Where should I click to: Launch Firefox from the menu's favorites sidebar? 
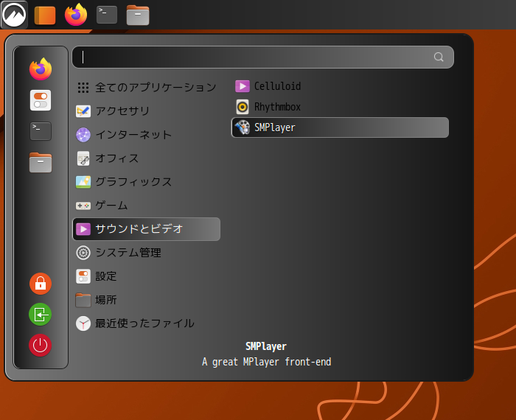point(41,69)
